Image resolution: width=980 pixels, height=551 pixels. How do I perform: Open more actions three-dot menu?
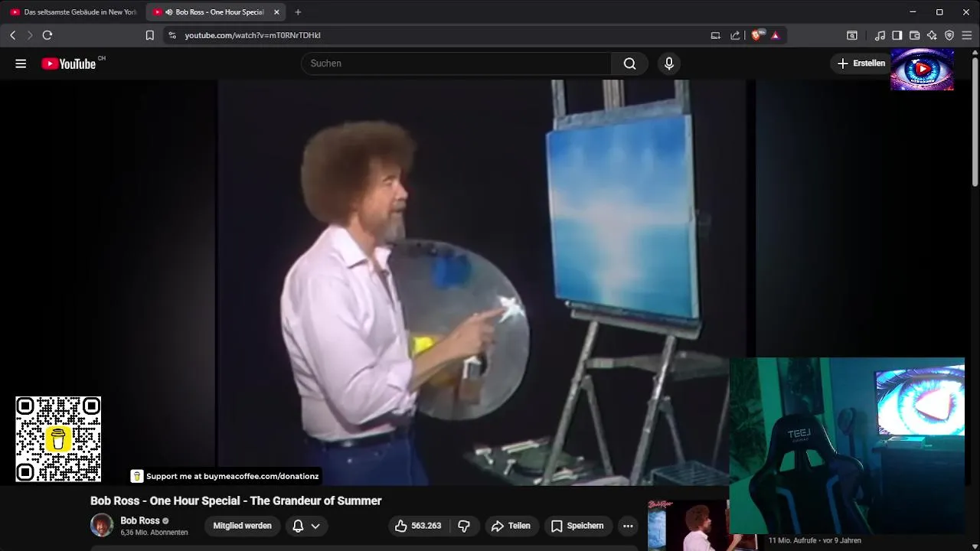point(628,526)
